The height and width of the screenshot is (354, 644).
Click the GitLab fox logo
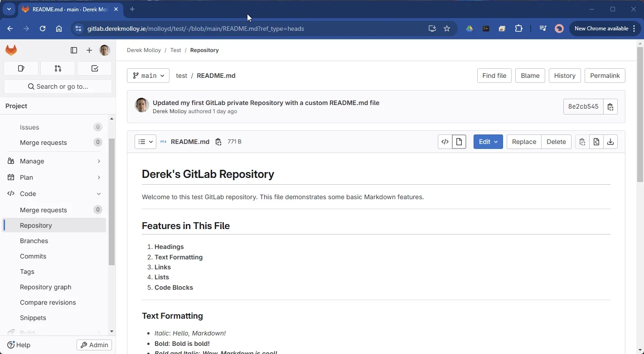[11, 50]
